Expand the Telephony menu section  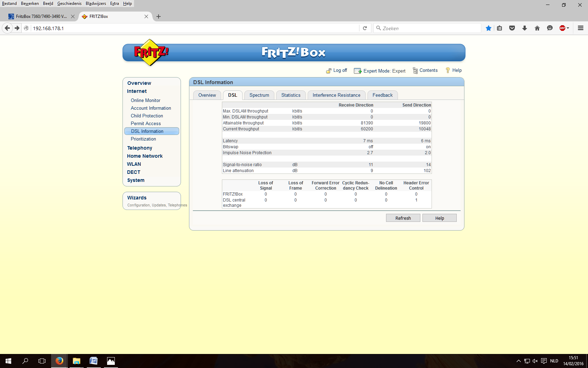click(140, 148)
